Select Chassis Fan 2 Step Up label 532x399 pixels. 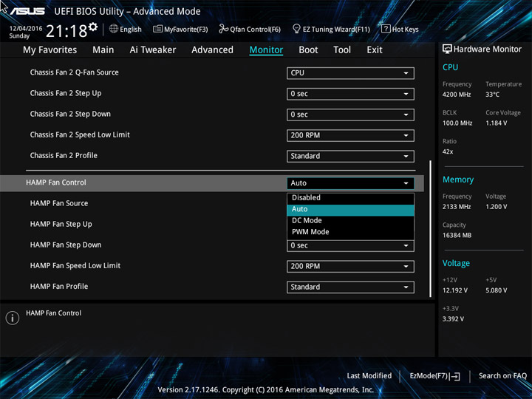[66, 93]
